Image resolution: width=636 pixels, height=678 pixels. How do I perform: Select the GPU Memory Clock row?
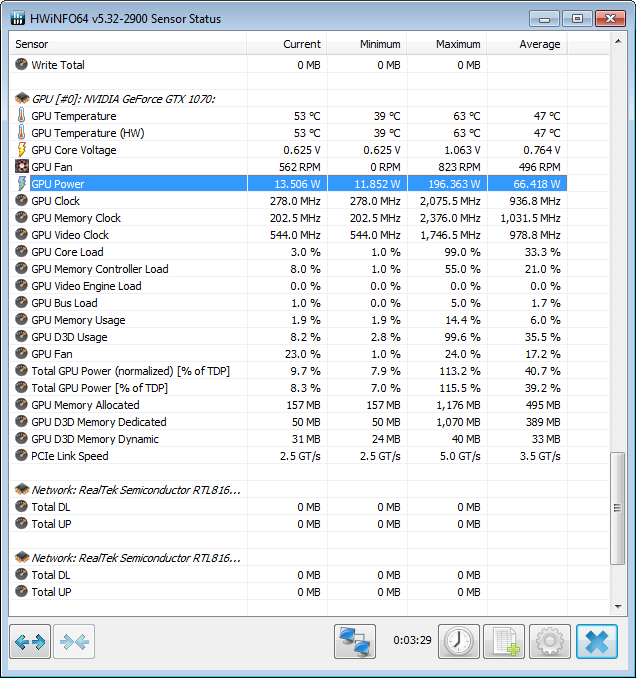288,218
